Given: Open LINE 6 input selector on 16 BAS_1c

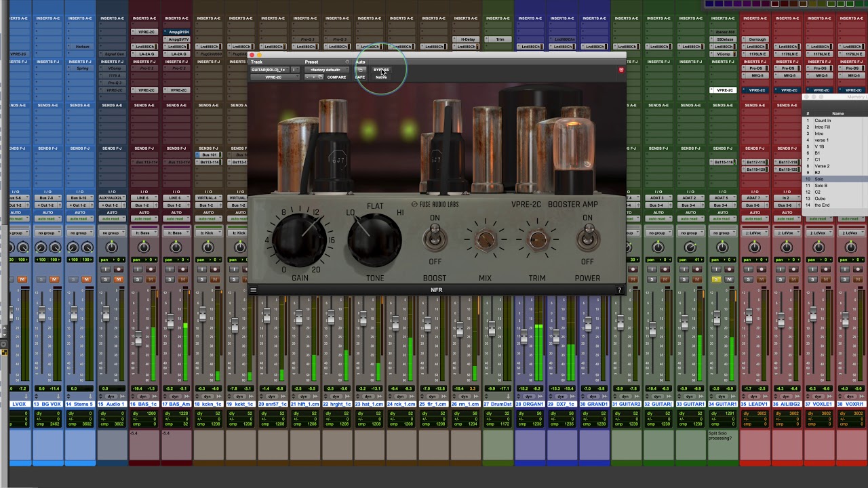Looking at the screenshot, I should [144, 198].
